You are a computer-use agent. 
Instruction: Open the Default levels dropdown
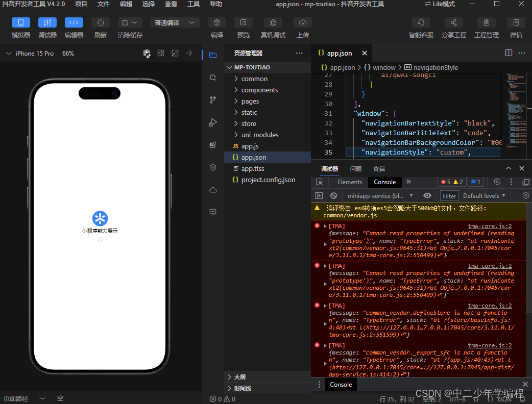coord(484,195)
